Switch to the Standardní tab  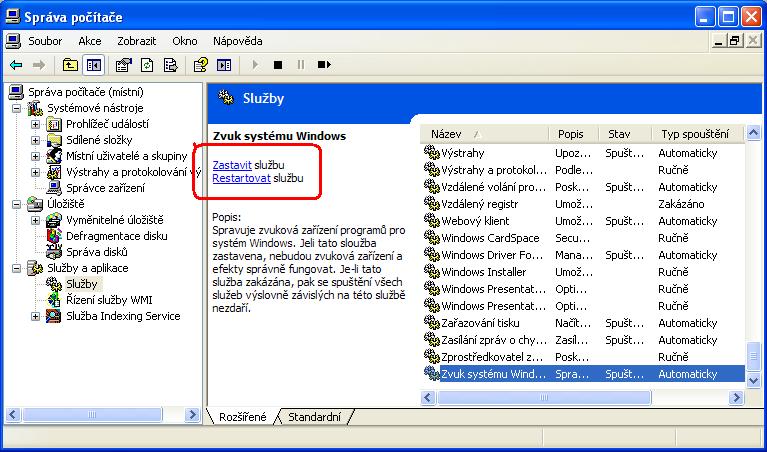(314, 417)
